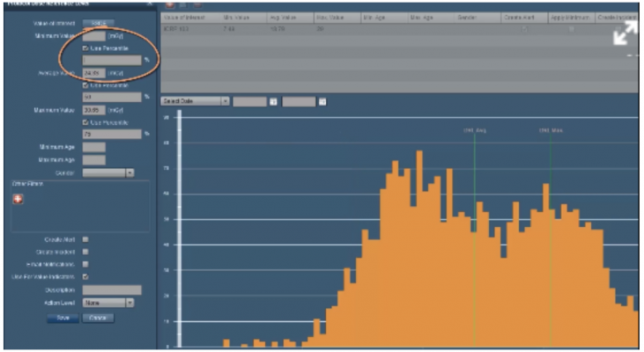
Task: Toggle the E-mail Notifications checkbox
Action: [x=85, y=263]
